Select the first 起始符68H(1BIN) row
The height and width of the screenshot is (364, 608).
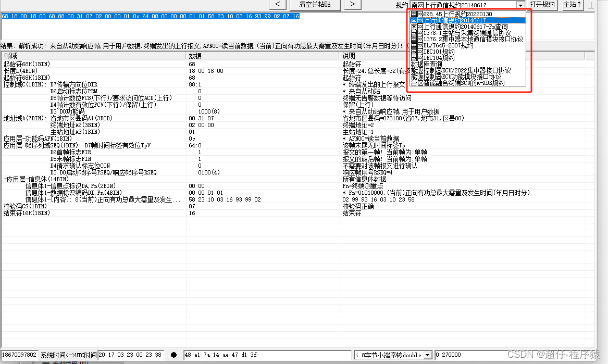[x=298, y=64]
